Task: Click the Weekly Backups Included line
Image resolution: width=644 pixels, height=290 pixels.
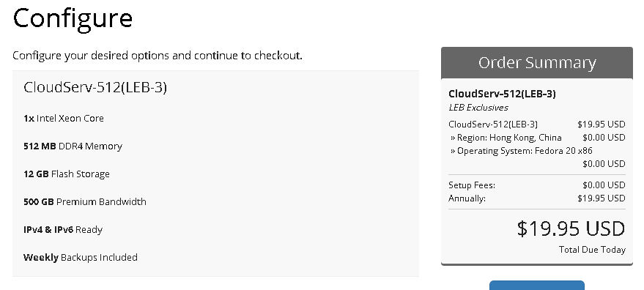Action: click(x=81, y=258)
